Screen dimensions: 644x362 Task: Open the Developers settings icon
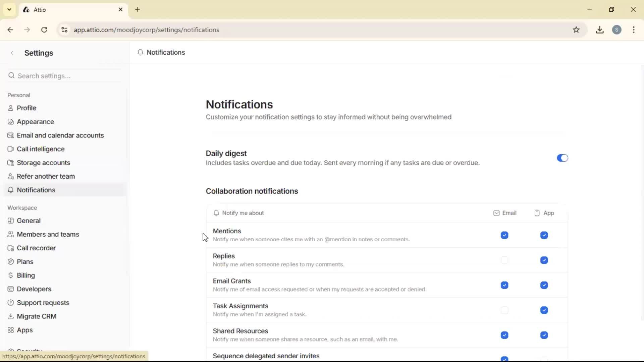(10, 289)
